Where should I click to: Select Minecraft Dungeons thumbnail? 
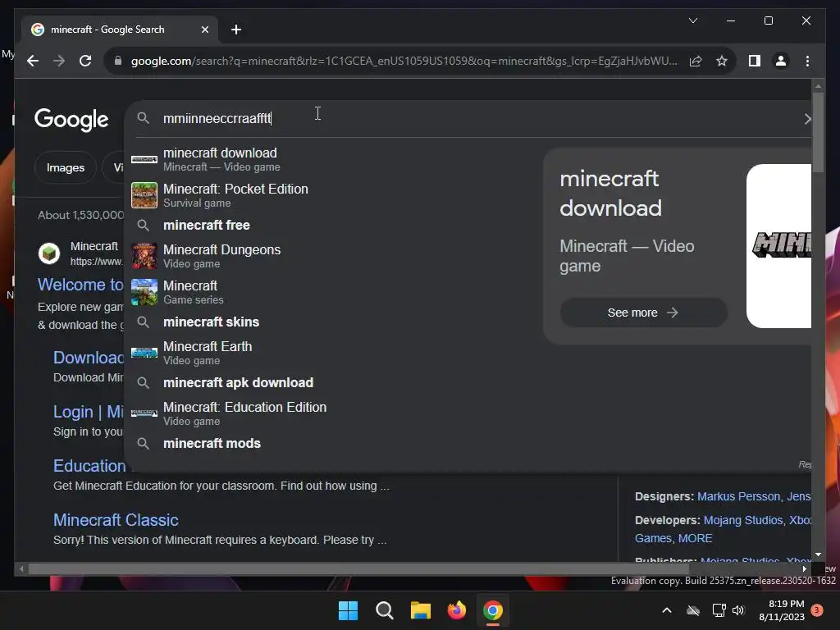click(x=144, y=256)
